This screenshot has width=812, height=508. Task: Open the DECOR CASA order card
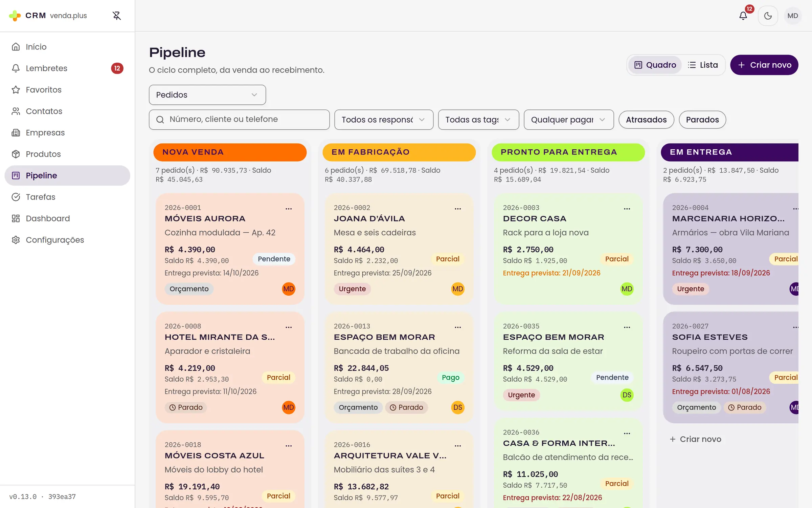(568, 249)
